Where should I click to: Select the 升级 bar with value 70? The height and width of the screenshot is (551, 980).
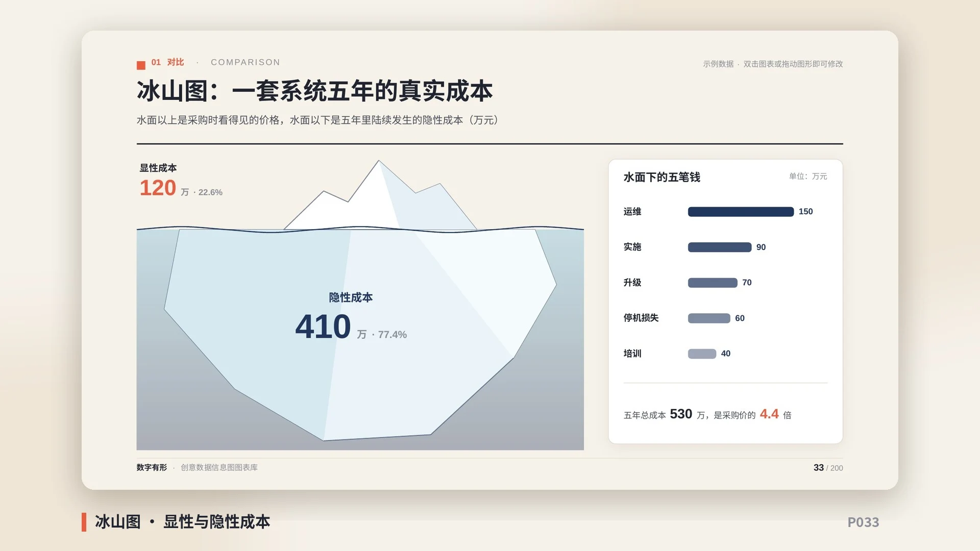click(x=713, y=283)
